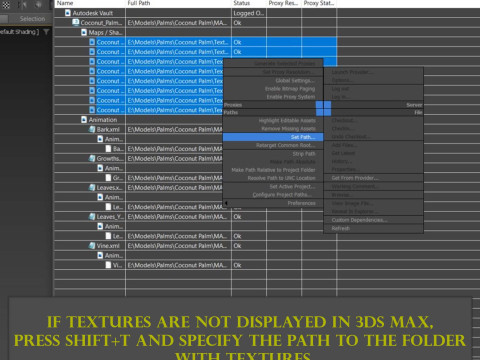The image size is (480, 360).
Task: Select the Bark.xml tree item
Action: [108, 129]
